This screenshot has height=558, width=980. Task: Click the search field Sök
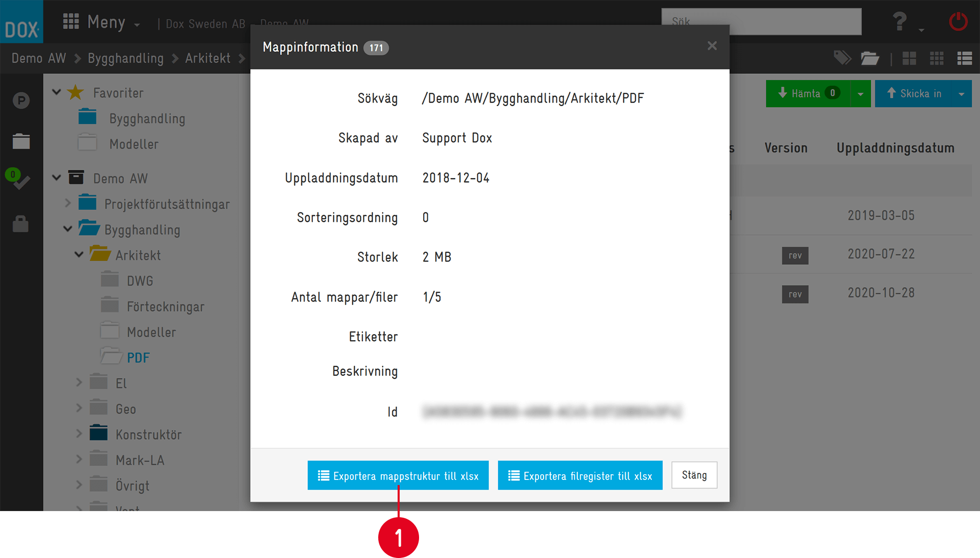coord(761,21)
